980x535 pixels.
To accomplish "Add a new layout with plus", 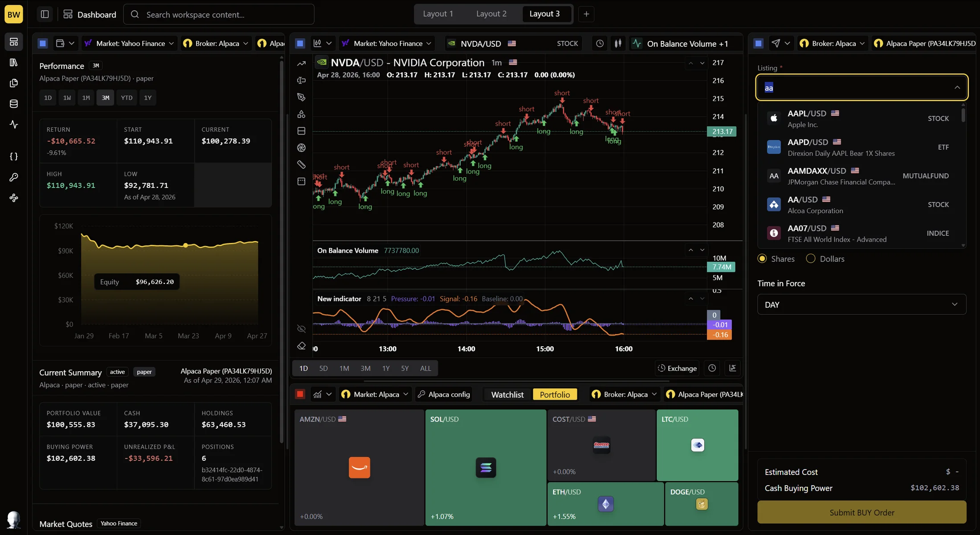I will click(586, 14).
